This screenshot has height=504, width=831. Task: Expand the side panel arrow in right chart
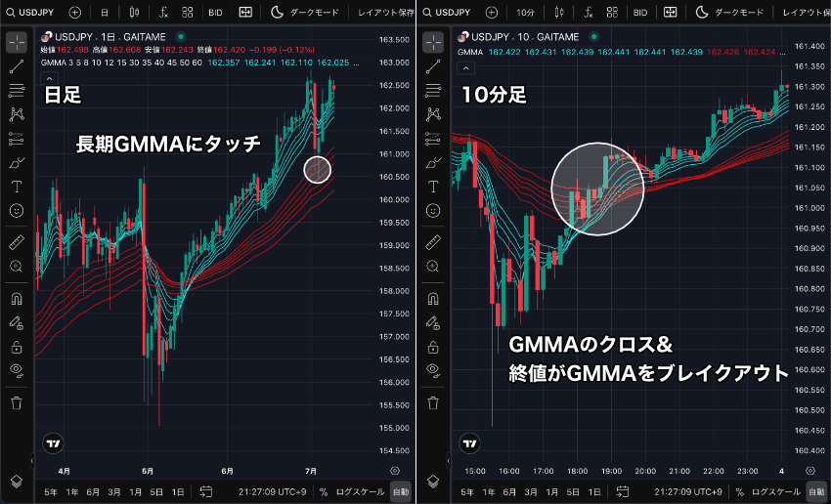[449, 461]
